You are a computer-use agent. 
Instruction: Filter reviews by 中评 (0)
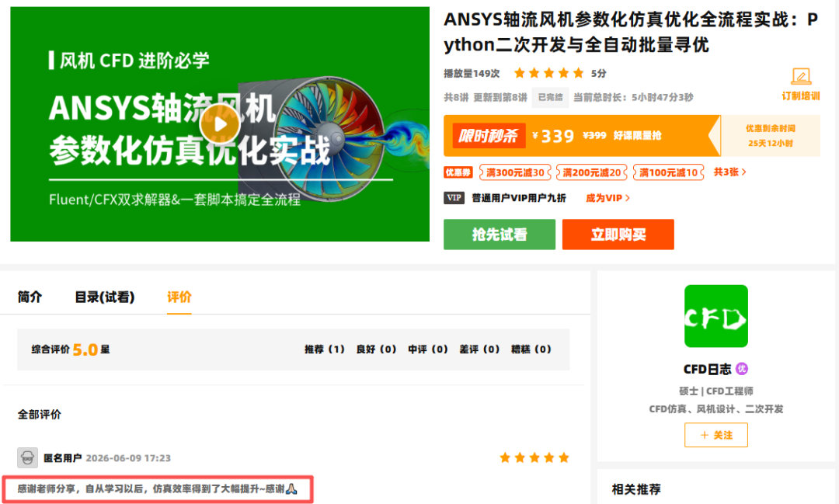(x=427, y=349)
